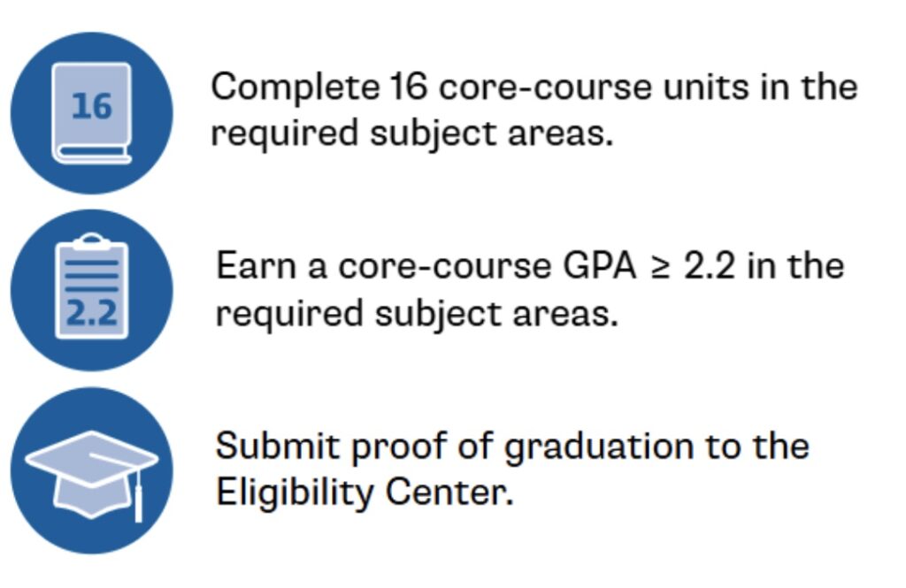Viewport: 906px width, 588px height.
Task: Click the graduation cap icon
Action: (91, 470)
